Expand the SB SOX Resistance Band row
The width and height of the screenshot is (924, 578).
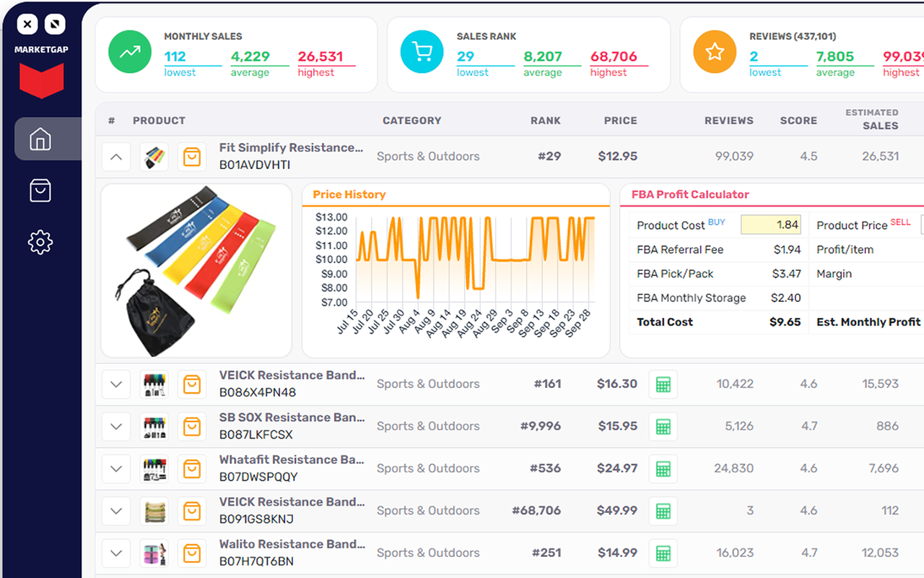(115, 426)
